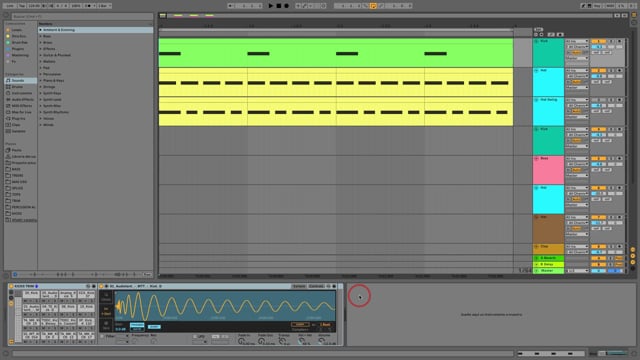Screen dimensions: 640x360
Task: Solo the Bass track
Action: (611, 158)
